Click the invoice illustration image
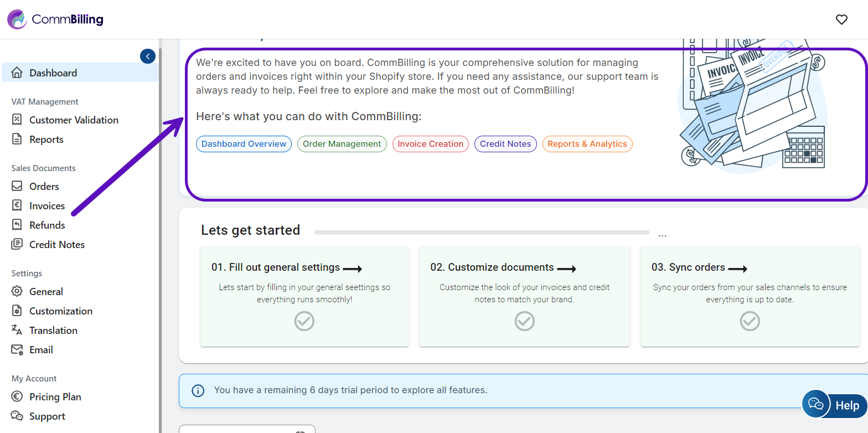Screen dimensions: 868x433 click(753, 106)
